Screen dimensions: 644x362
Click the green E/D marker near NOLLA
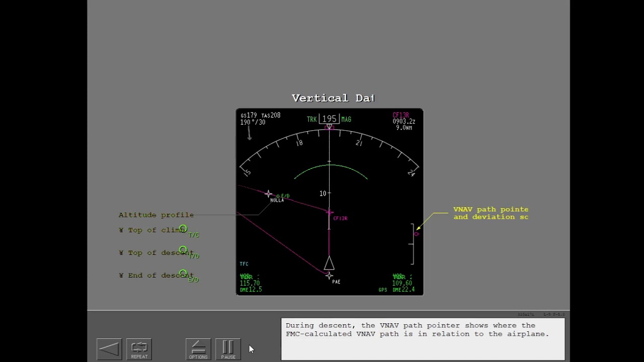283,196
